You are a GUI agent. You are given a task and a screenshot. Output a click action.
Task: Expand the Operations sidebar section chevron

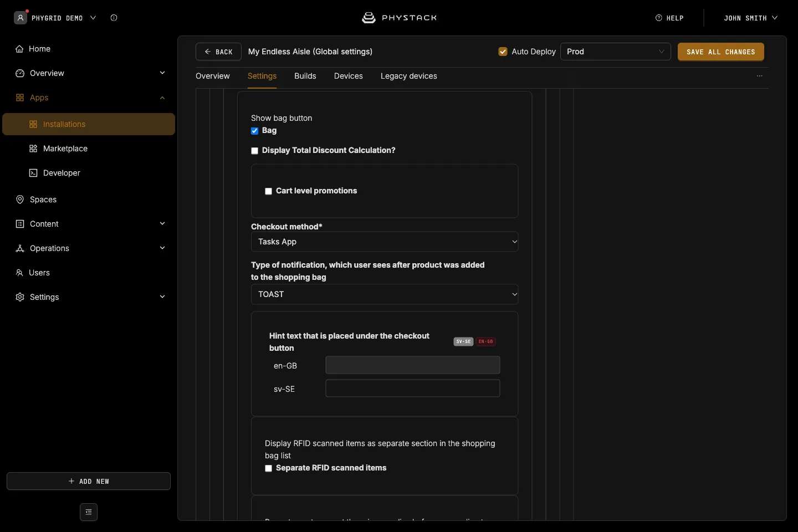click(x=162, y=248)
